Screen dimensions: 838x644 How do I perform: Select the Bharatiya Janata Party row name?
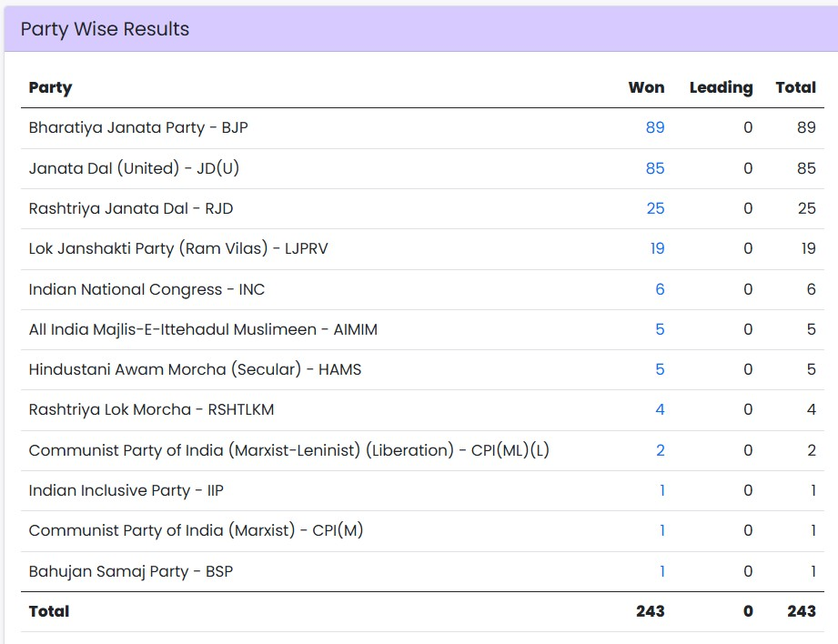pyautogui.click(x=138, y=127)
